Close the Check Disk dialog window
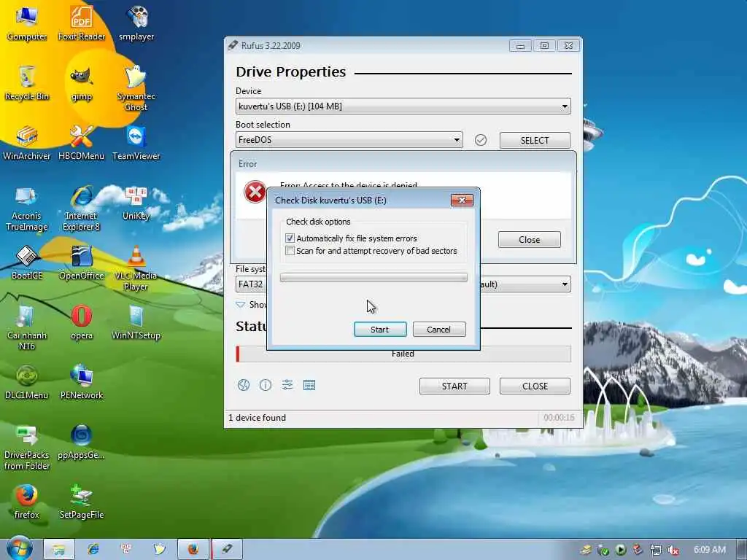The width and height of the screenshot is (747, 560). (462, 200)
